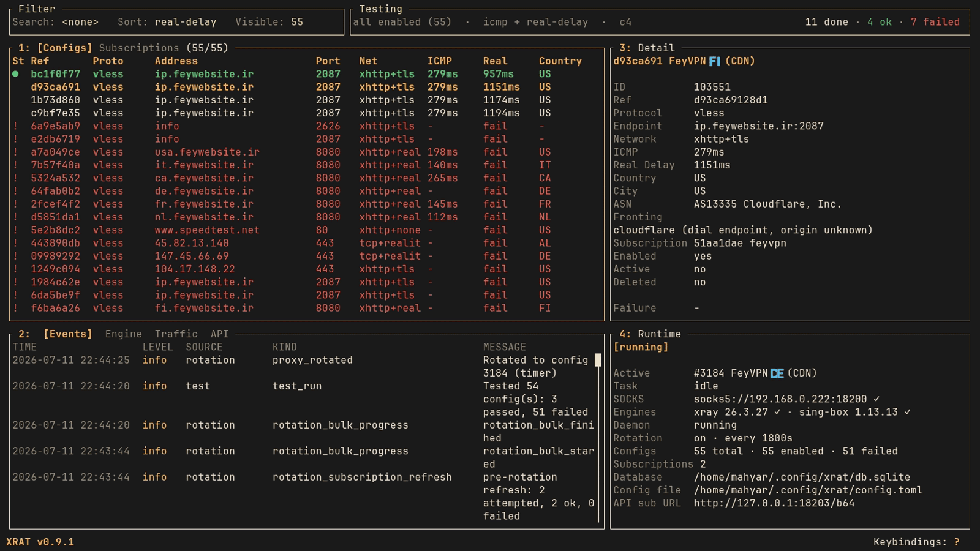The image size is (980, 551).
Task: Click the Sort value real-delay
Action: coord(186,22)
